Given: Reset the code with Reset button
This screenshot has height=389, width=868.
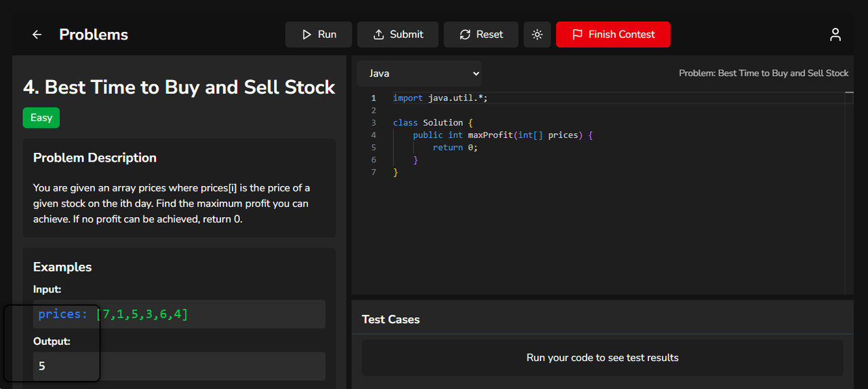Looking at the screenshot, I should coord(481,35).
